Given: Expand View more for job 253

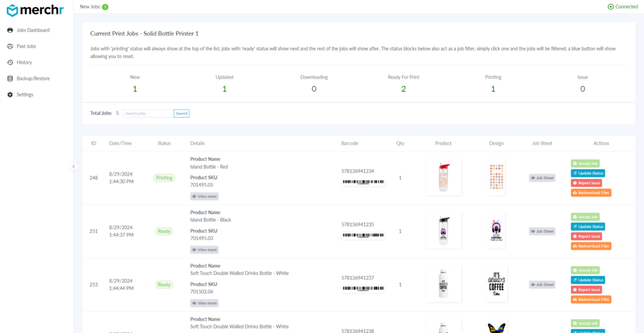Looking at the screenshot, I should [204, 303].
